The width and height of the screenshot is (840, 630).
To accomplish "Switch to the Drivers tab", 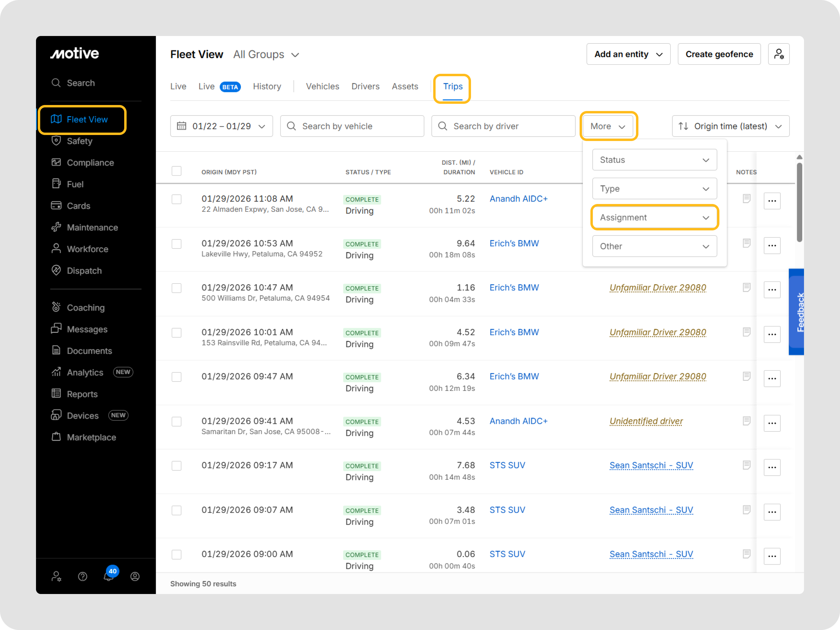I will point(365,87).
